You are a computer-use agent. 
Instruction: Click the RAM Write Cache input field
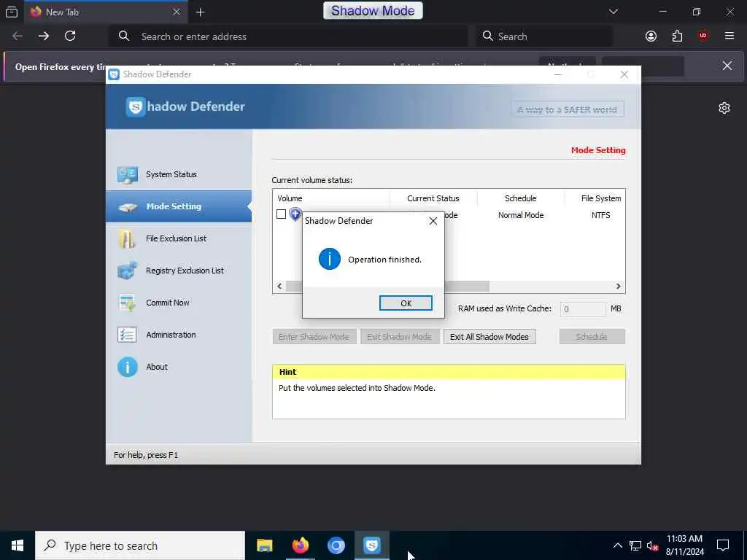tap(583, 308)
